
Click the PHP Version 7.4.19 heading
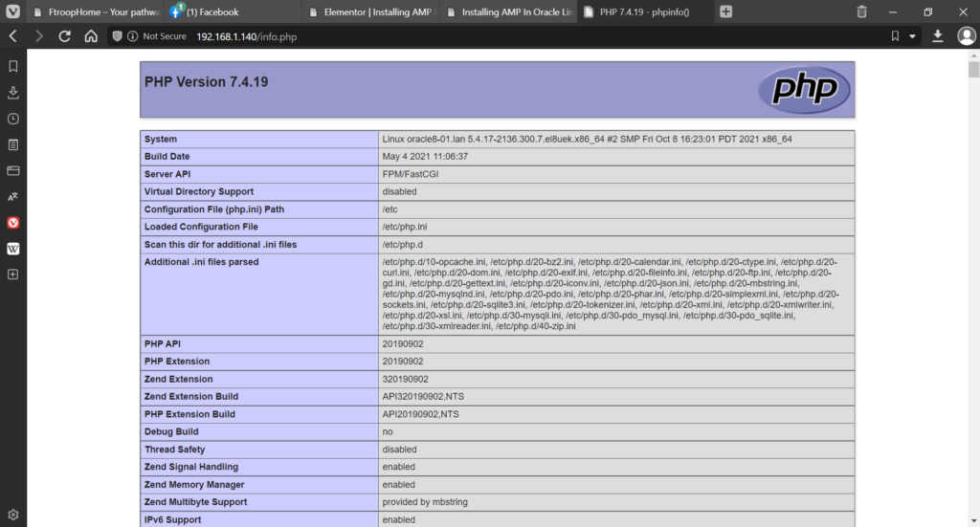pos(207,82)
